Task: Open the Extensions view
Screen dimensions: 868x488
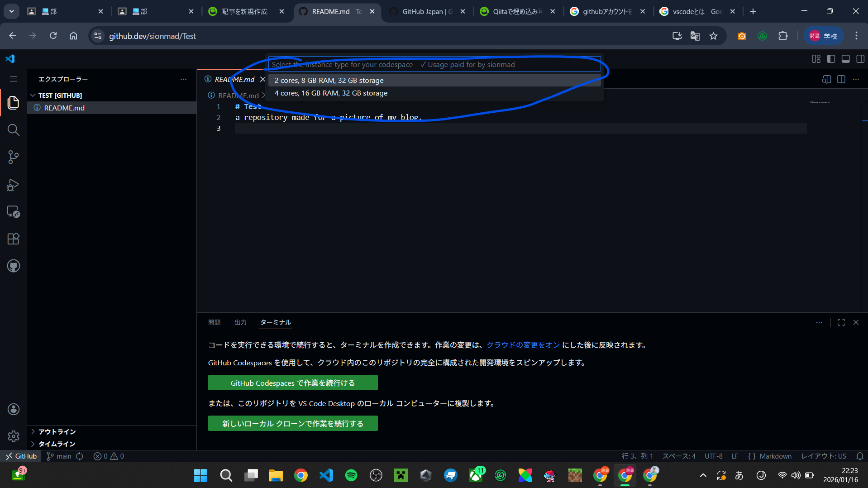Action: (x=13, y=239)
